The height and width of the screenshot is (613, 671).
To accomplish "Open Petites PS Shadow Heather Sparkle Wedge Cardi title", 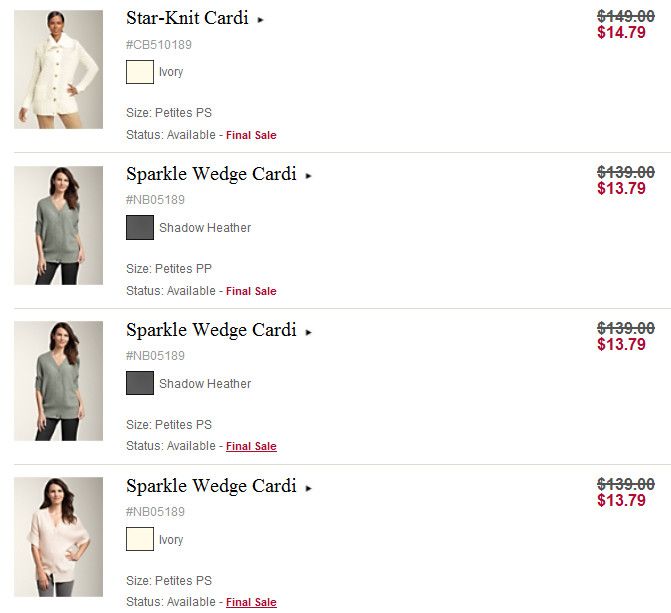I will coord(211,330).
